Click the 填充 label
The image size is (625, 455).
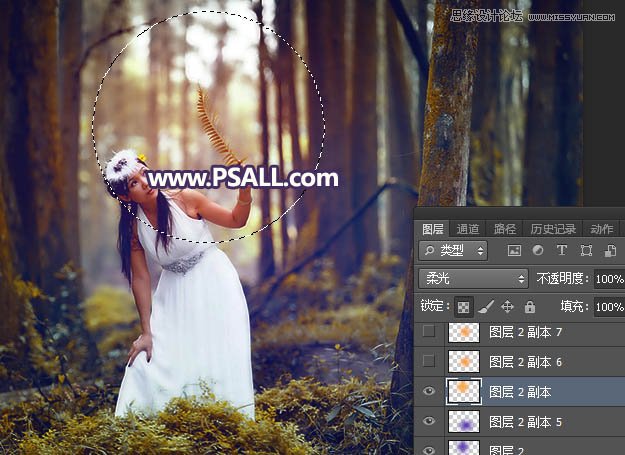coord(574,306)
